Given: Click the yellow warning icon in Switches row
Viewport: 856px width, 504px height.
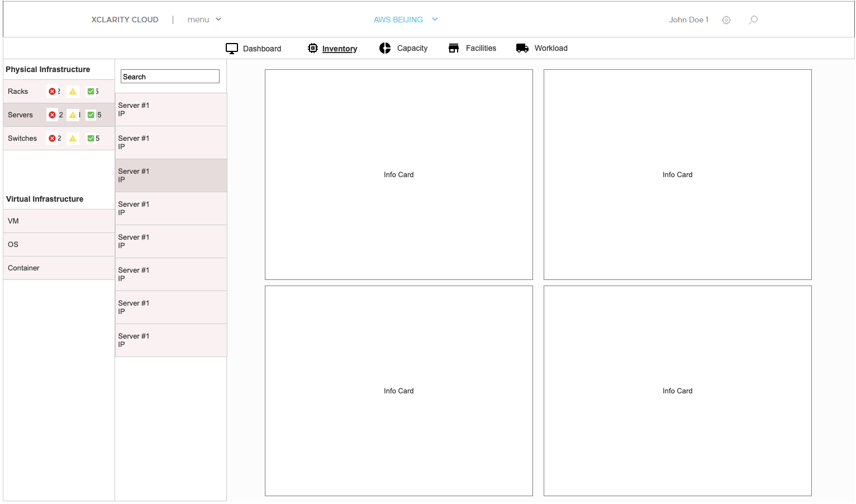Looking at the screenshot, I should point(73,139).
